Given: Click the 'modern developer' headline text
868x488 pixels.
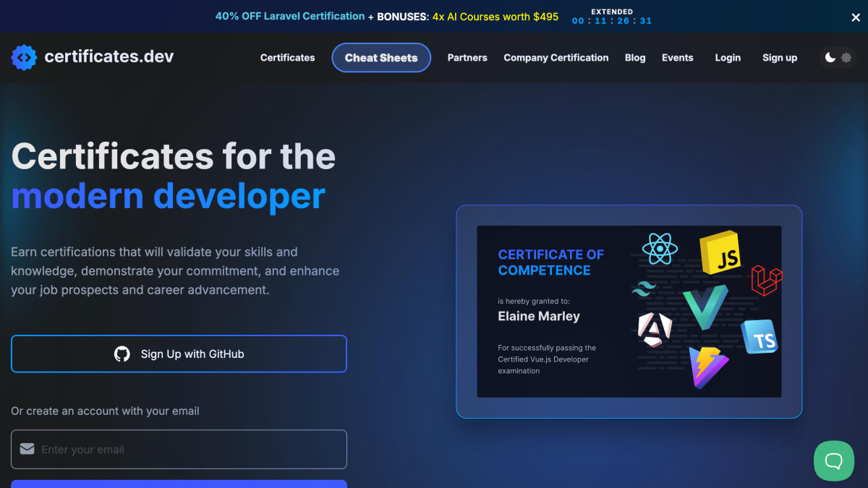Looking at the screenshot, I should 169,195.
